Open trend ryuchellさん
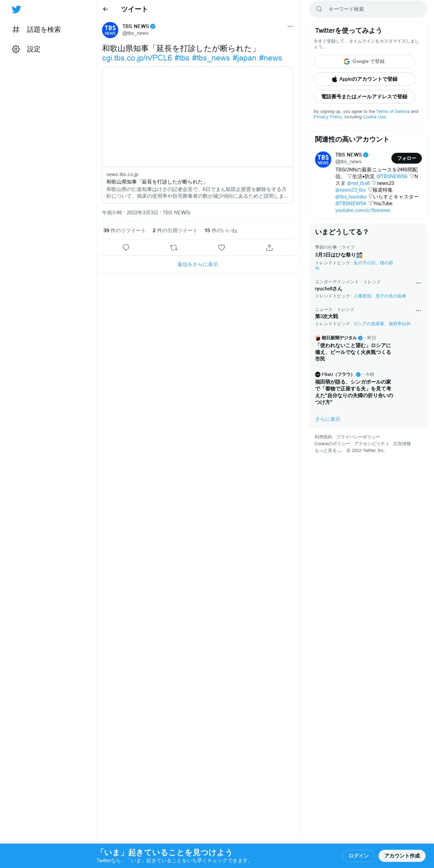 329,289
